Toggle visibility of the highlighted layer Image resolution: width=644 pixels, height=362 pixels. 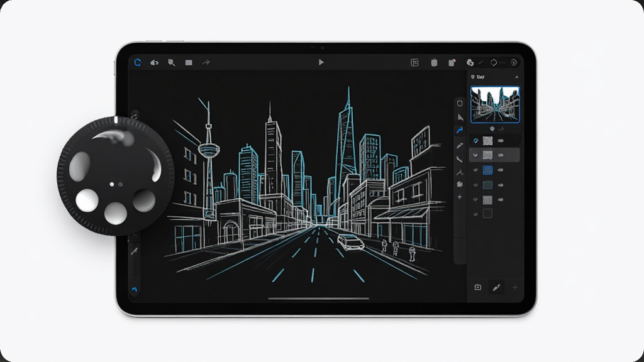pos(475,155)
